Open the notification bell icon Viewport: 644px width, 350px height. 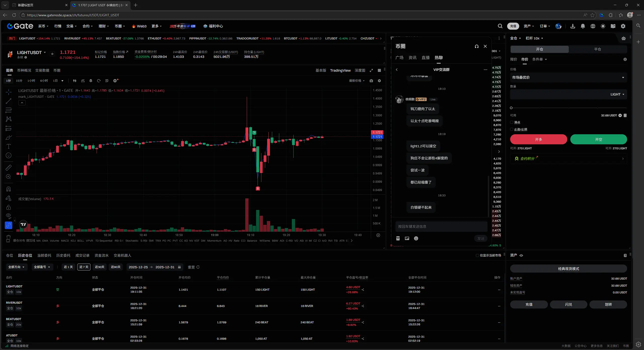[x=583, y=26]
